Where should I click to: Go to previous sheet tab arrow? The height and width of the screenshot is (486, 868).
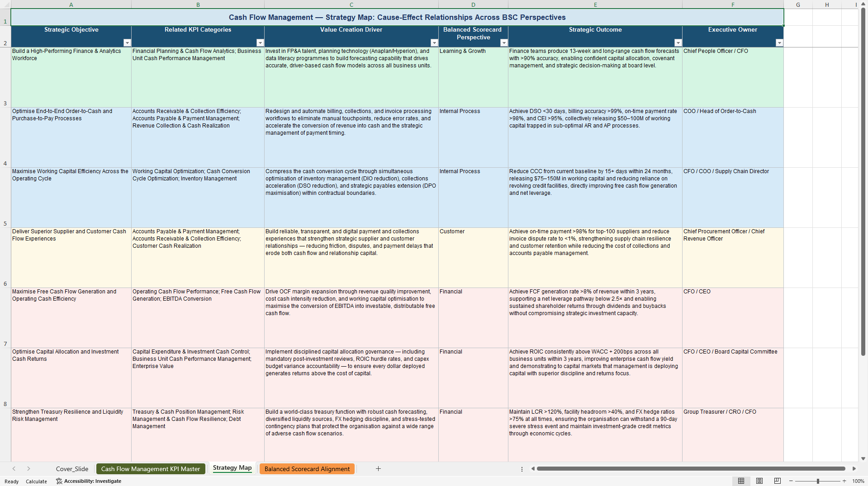[14, 469]
